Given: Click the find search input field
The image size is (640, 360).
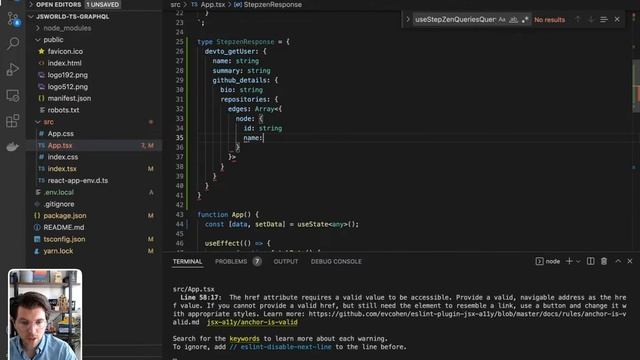Looking at the screenshot, I should 455,20.
